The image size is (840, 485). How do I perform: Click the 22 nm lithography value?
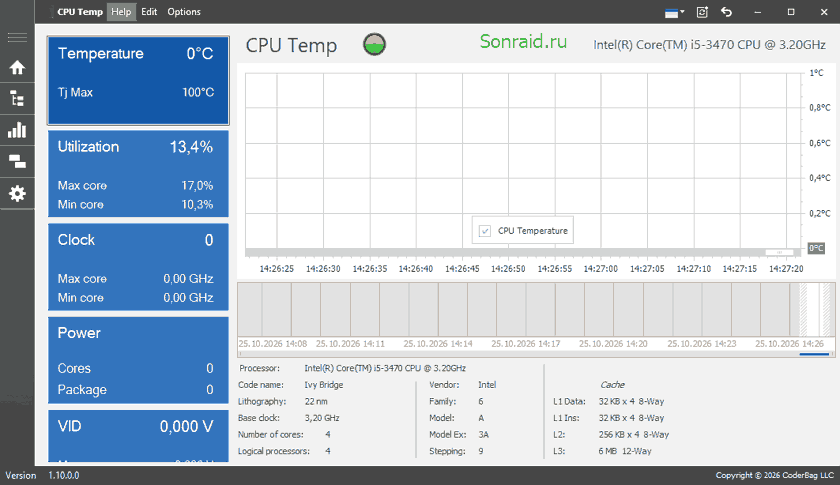tap(316, 401)
